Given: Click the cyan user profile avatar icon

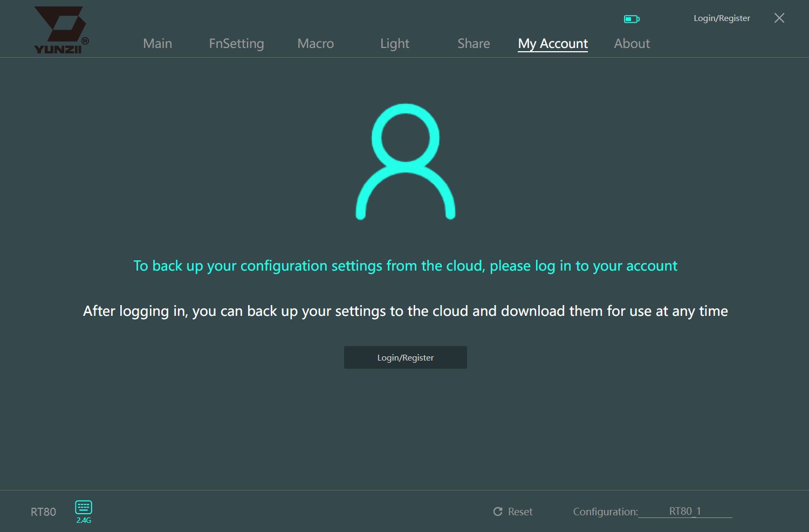Looking at the screenshot, I should [x=406, y=162].
